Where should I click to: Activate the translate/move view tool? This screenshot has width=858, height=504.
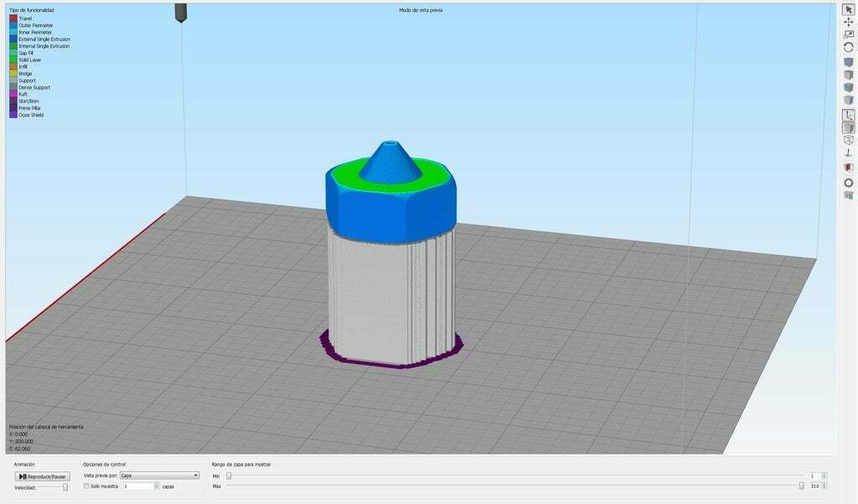tap(848, 22)
